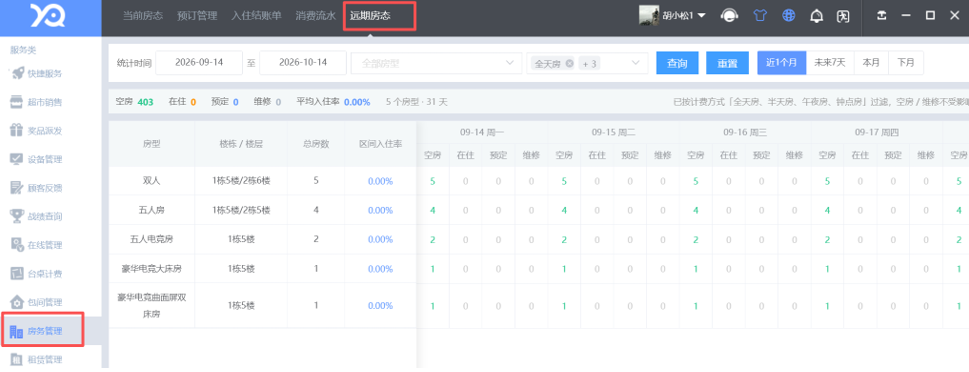Click the blue globe icon

[789, 16]
